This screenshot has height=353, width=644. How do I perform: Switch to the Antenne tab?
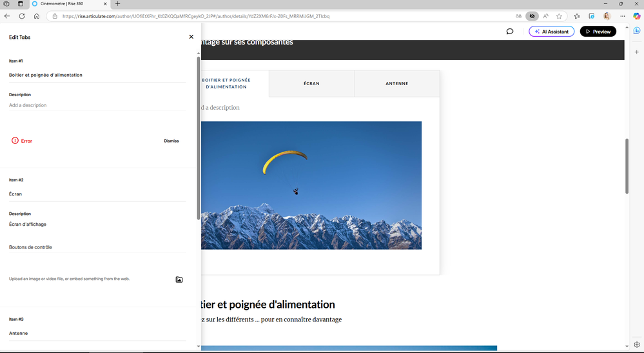coord(396,83)
